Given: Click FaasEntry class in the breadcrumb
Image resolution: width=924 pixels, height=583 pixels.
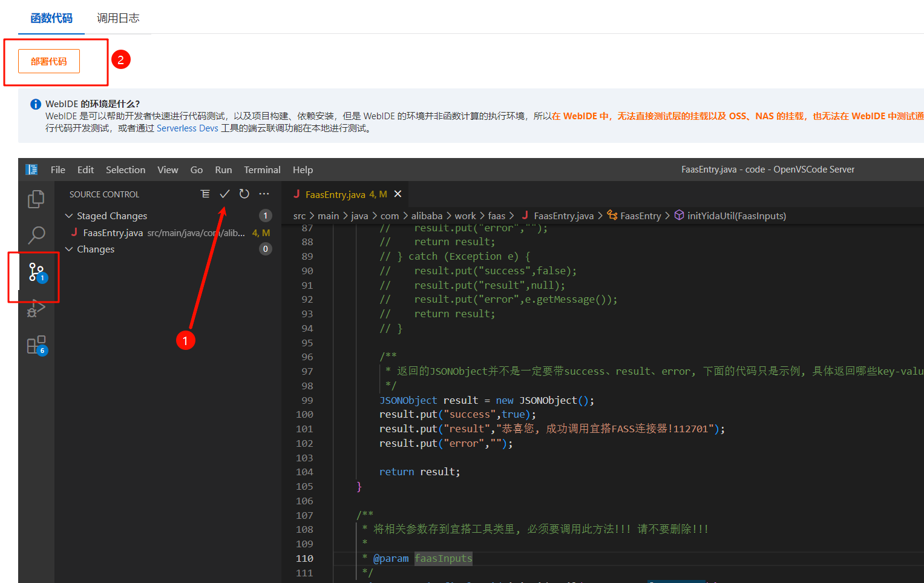Looking at the screenshot, I should tap(640, 216).
